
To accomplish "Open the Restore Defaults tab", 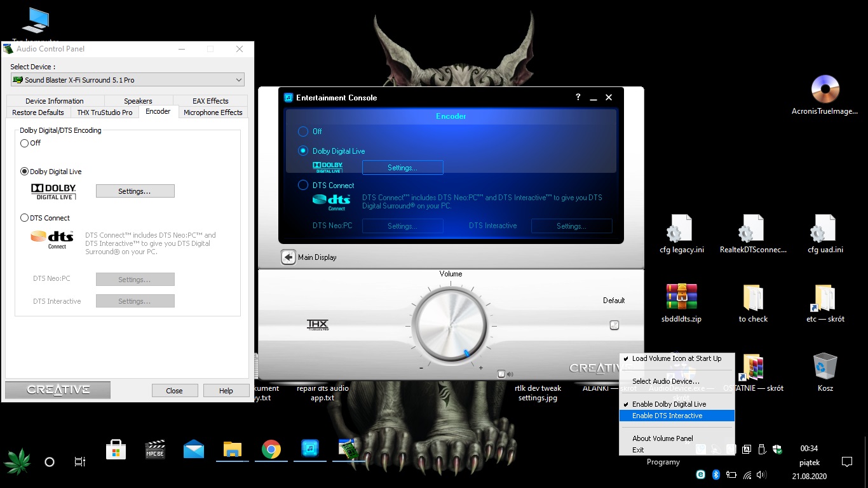I will coord(38,112).
